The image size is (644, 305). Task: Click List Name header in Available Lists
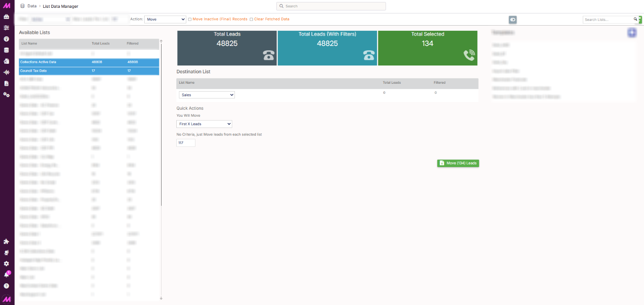tap(29, 43)
